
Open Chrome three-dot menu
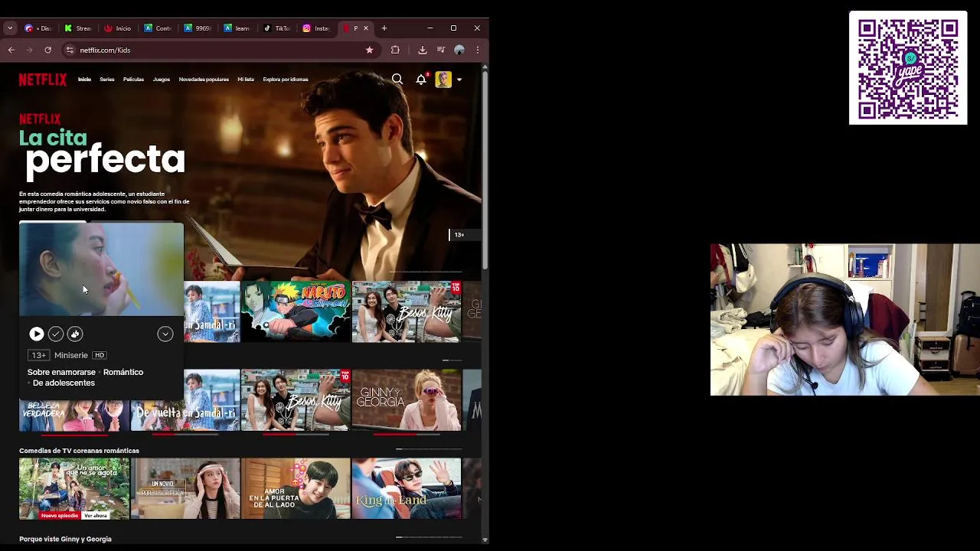pos(478,50)
